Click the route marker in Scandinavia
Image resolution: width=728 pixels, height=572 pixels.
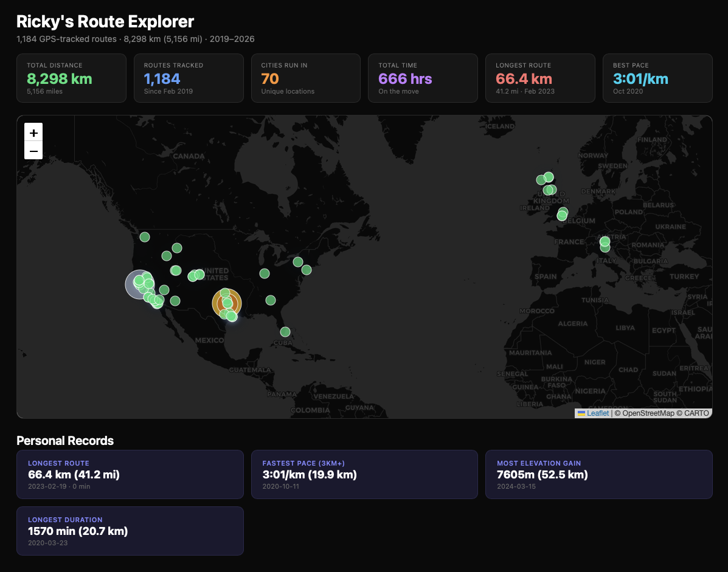click(x=548, y=177)
